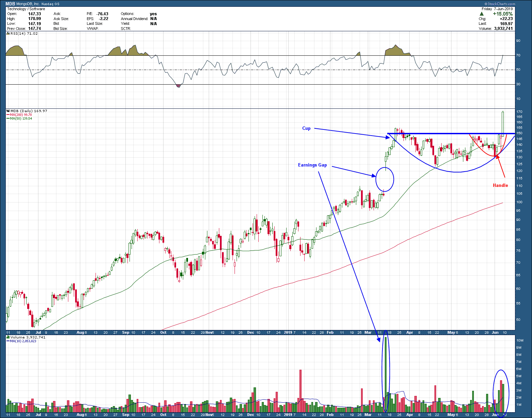Click the Chg value +22.23
Image resolution: width=532 pixels, height=418 pixels.
507,19
